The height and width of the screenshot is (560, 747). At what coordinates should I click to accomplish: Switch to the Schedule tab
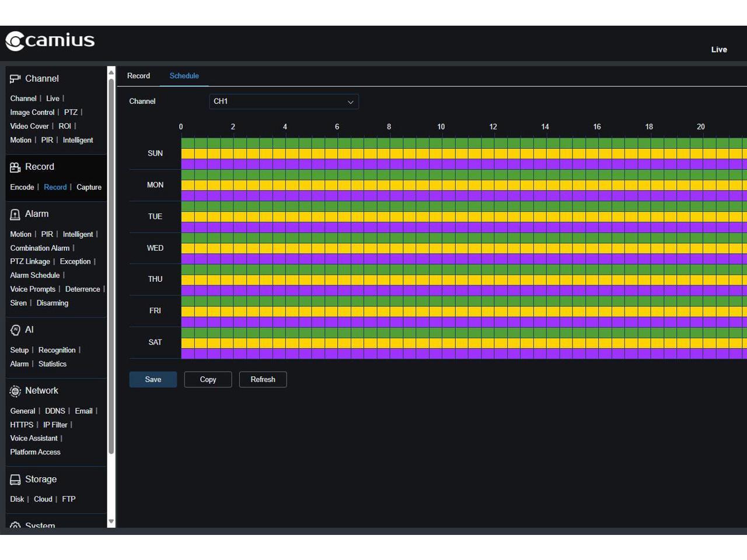(184, 76)
